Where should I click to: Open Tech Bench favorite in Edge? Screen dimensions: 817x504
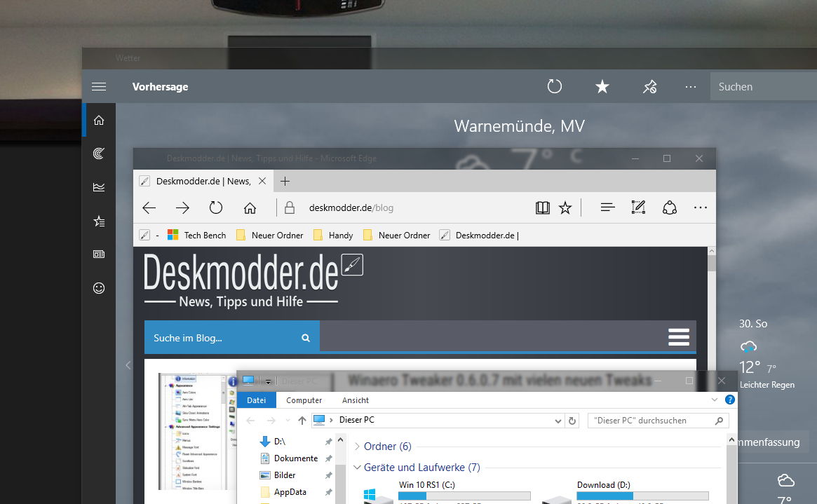pos(197,236)
